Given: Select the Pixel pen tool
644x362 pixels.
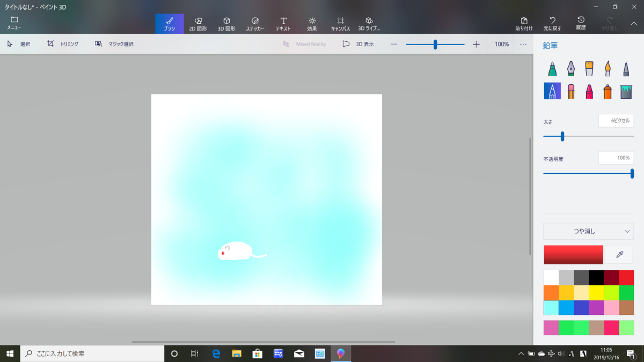Looking at the screenshot, I should [x=626, y=69].
